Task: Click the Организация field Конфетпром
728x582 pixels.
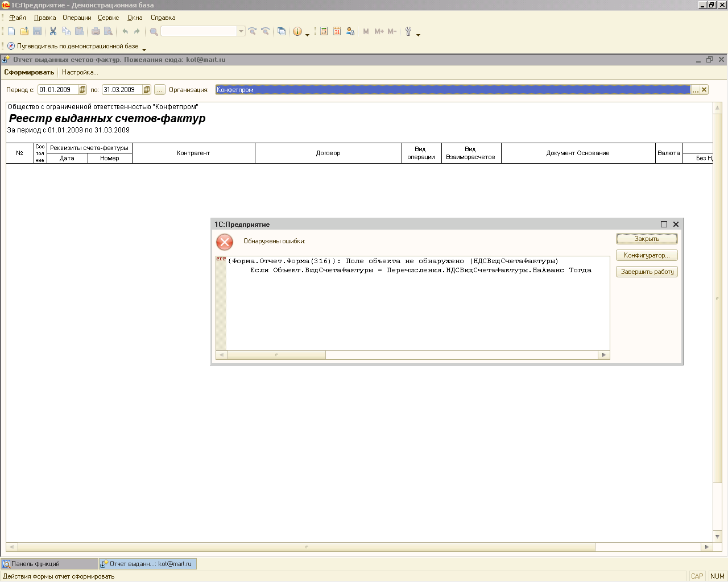Action: [x=453, y=90]
